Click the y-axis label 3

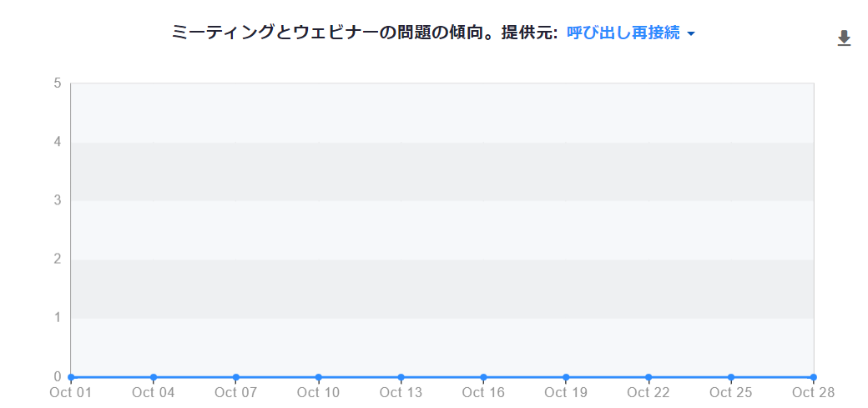click(57, 200)
